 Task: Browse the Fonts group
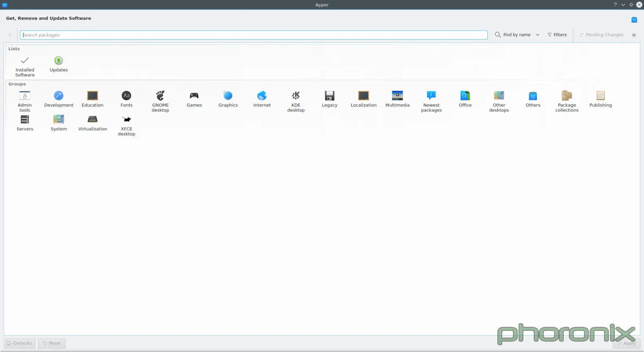click(x=126, y=99)
